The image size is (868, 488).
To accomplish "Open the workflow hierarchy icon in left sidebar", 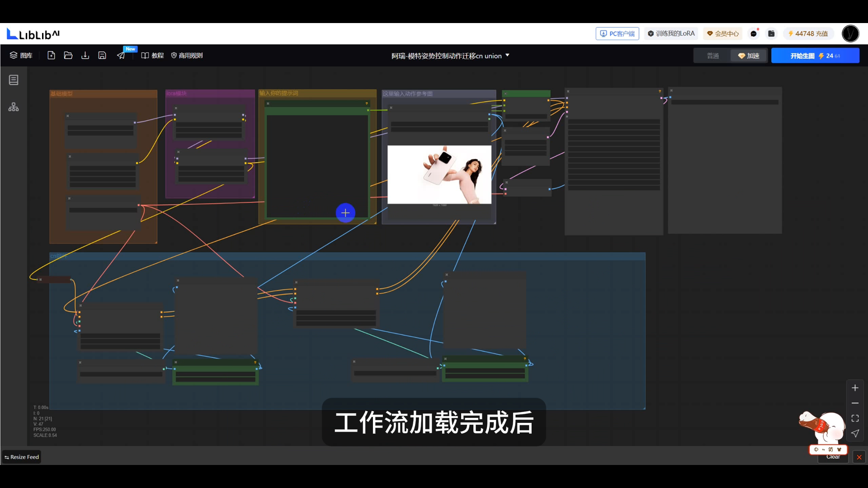I will tap(14, 107).
